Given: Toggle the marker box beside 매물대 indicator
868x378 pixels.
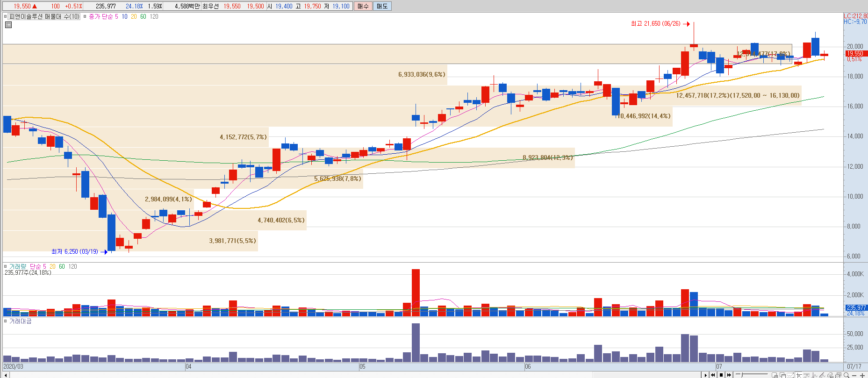Looking at the screenshot, I should tap(6, 16).
